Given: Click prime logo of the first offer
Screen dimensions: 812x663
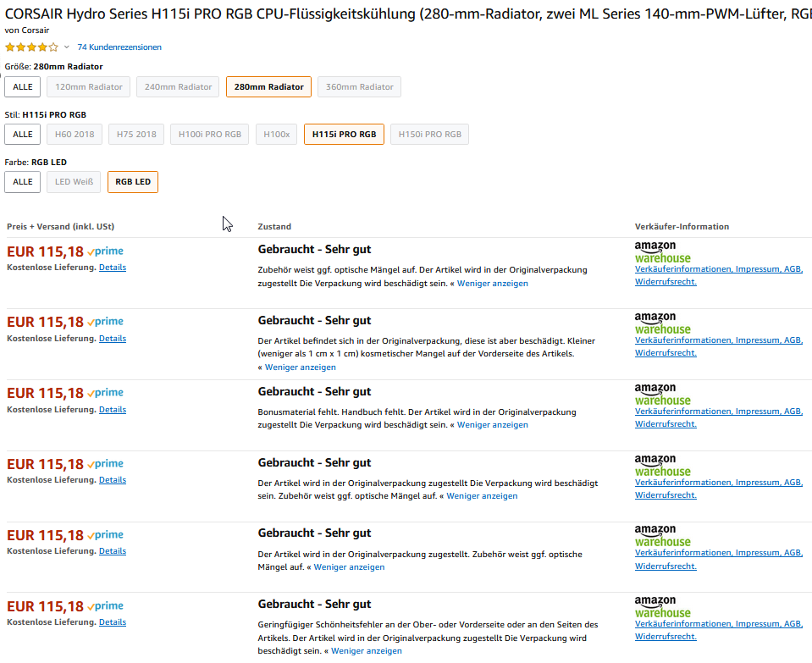Looking at the screenshot, I should (x=105, y=251).
